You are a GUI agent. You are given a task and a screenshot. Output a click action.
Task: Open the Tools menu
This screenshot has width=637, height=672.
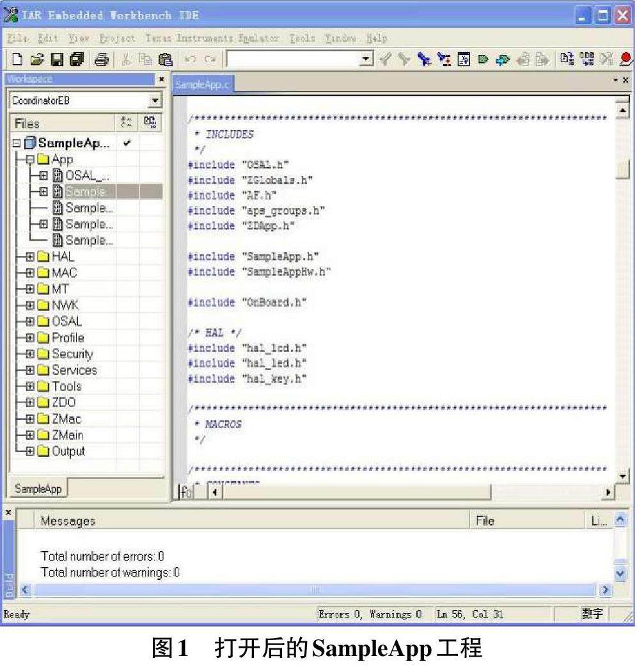pos(302,38)
